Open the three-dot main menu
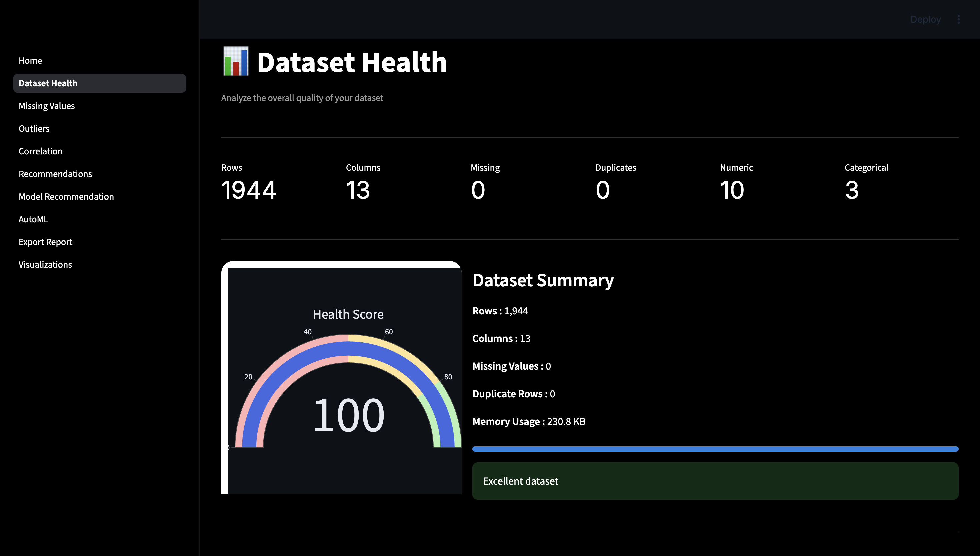Viewport: 980px width, 556px height. click(x=958, y=19)
